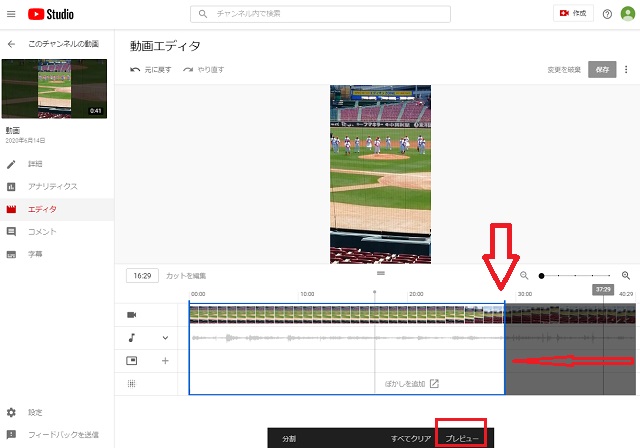Click the video track thumbnail strip
Viewport: 640px width, 448px height.
click(412, 315)
